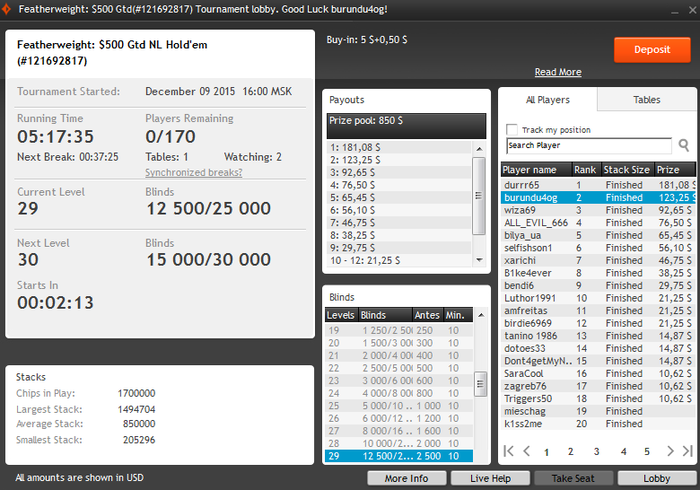The width and height of the screenshot is (700, 490).
Task: Select player Luthor1991 row
Action: [598, 298]
